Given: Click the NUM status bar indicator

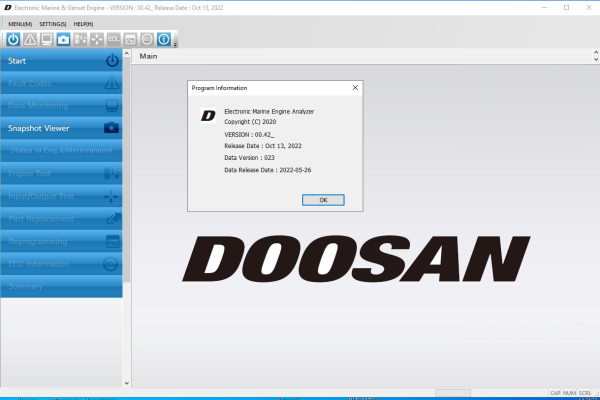Looking at the screenshot, I should tap(569, 393).
